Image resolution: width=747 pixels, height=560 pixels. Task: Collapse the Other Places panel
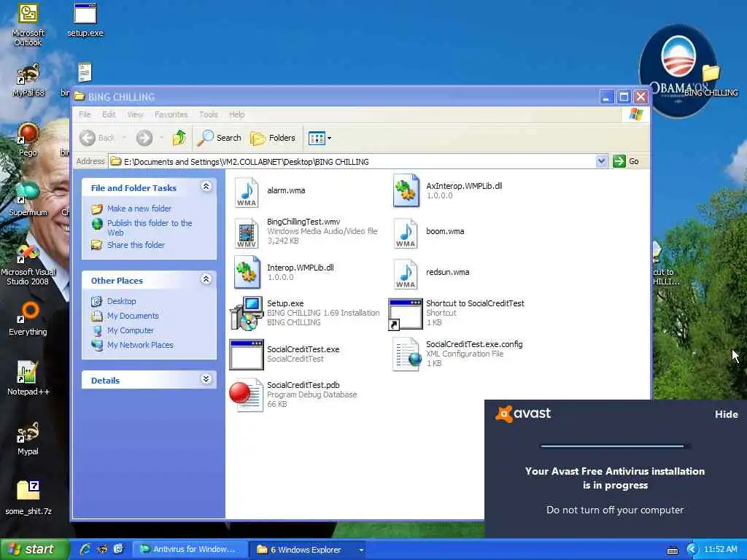[x=206, y=279]
